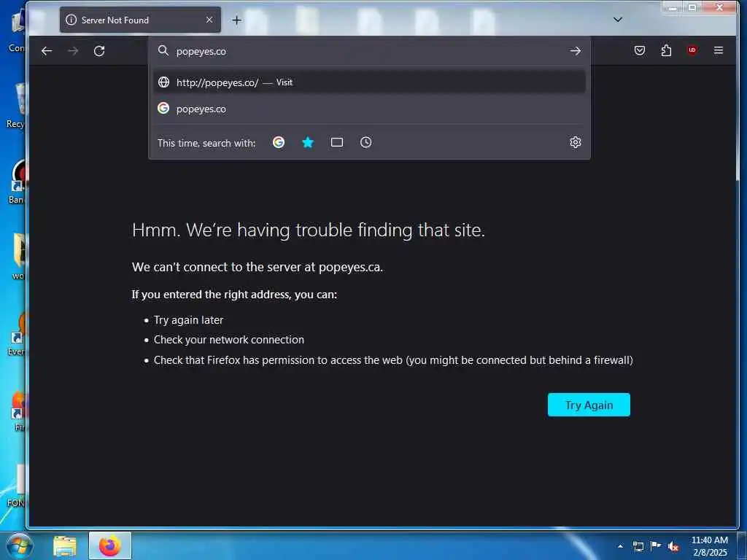Search this time in History clock

coord(366,142)
